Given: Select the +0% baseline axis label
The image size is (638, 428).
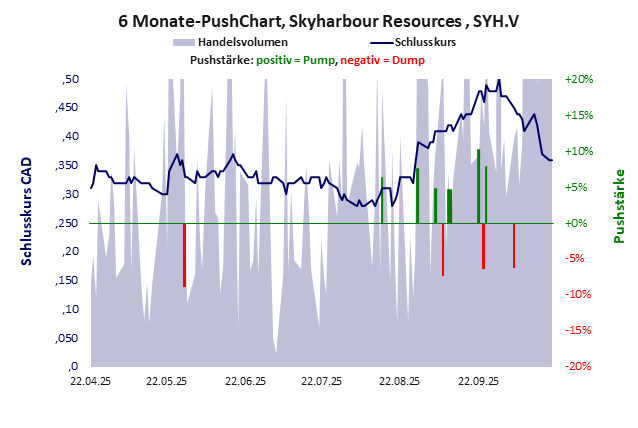Looking at the screenshot, I should click(579, 223).
